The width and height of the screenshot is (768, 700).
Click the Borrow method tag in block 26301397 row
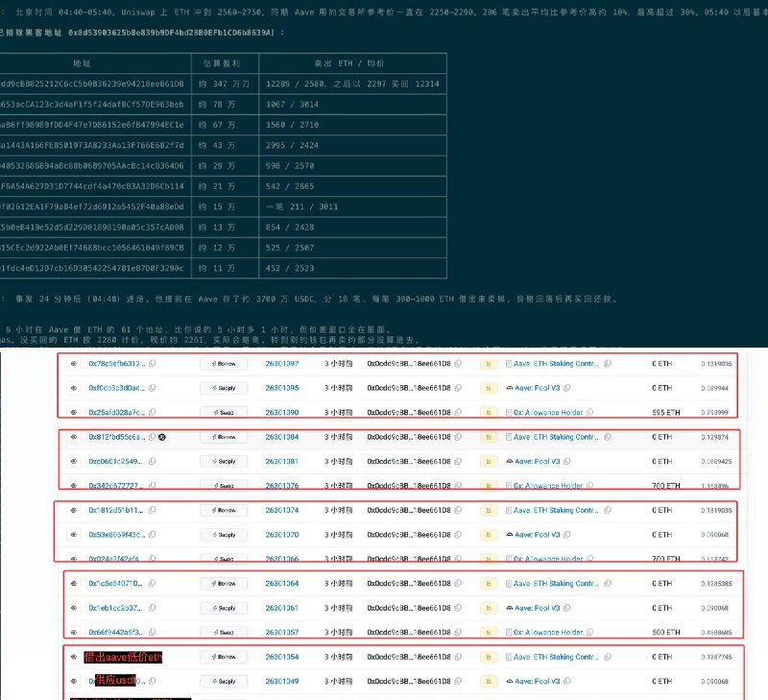(x=224, y=364)
